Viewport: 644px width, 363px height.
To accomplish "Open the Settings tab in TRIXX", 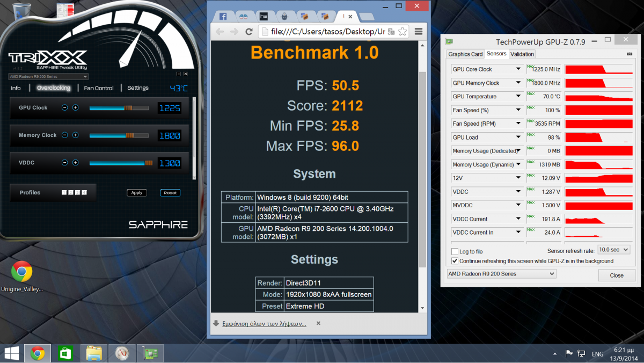I will (x=138, y=88).
